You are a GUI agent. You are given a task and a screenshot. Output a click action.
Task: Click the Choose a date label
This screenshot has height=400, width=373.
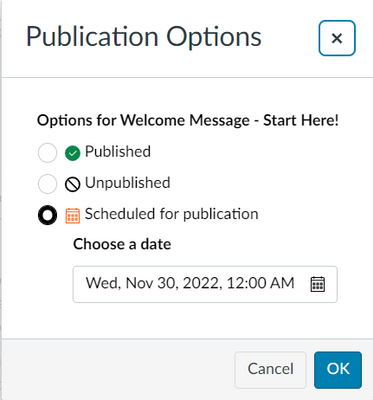tap(122, 244)
